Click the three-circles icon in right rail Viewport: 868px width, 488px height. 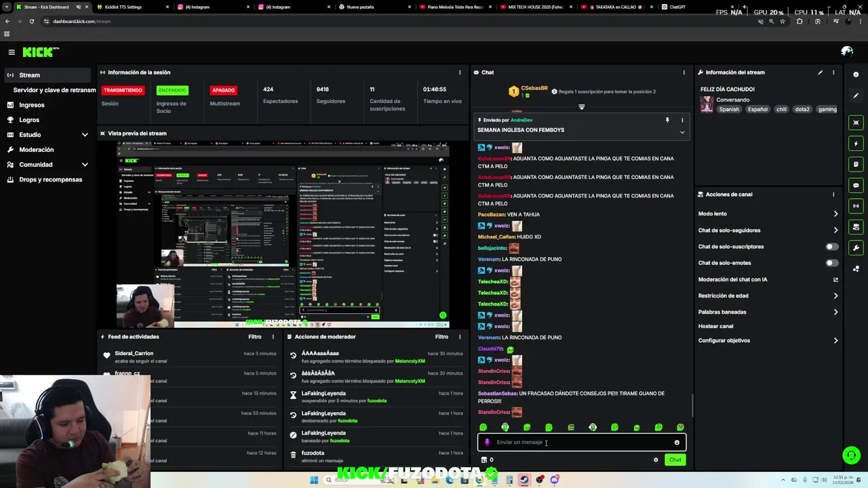[856, 268]
